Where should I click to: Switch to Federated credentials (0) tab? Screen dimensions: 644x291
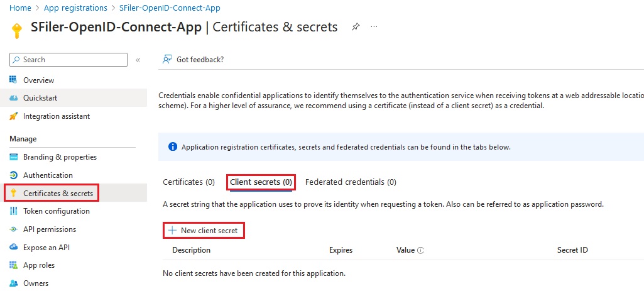tap(351, 182)
